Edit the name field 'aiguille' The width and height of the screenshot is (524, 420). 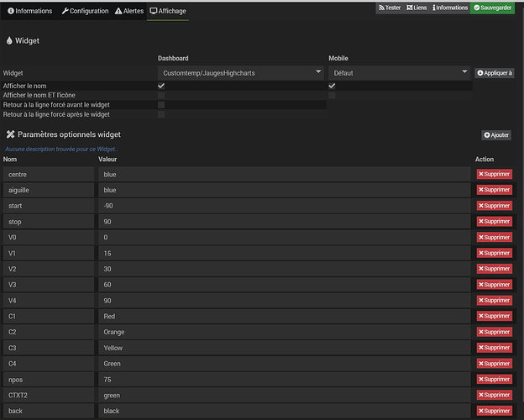pyautogui.click(x=49, y=190)
